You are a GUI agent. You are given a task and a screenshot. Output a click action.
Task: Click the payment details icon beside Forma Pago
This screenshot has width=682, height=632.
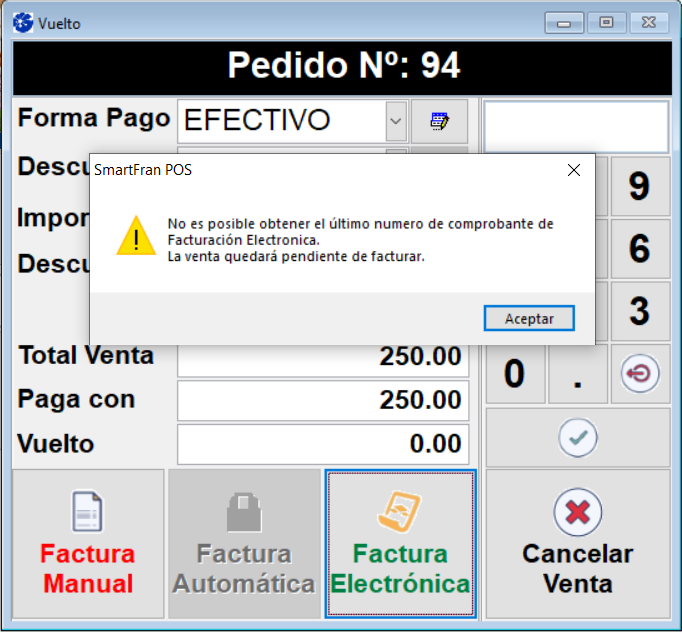click(x=439, y=121)
